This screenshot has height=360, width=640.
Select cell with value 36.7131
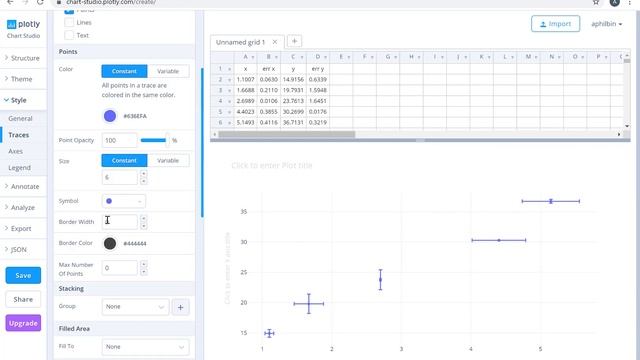pos(293,122)
